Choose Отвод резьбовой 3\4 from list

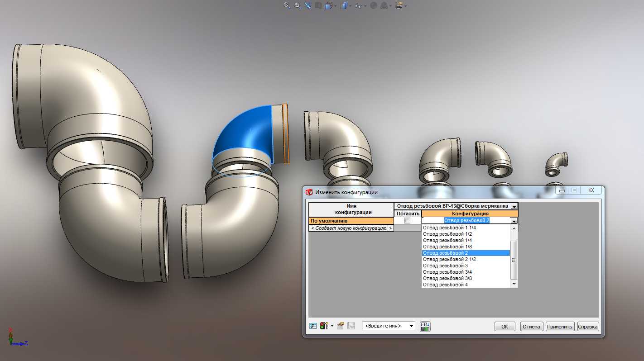pos(466,272)
